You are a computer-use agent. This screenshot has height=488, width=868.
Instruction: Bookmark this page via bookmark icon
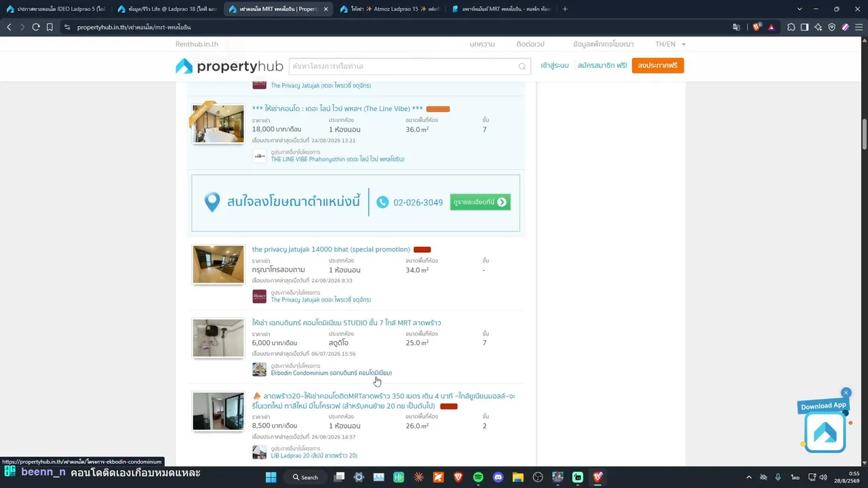(50, 27)
